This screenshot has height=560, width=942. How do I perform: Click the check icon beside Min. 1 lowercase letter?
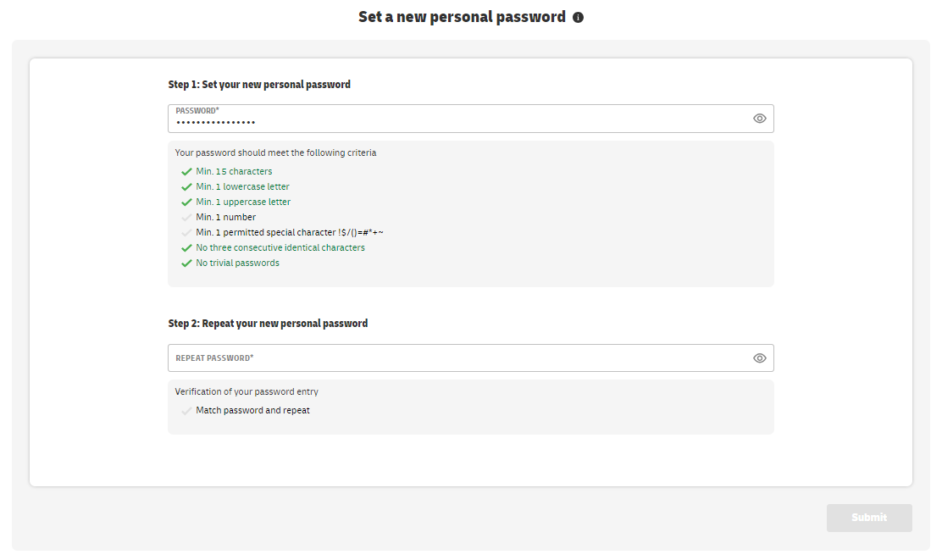pos(186,187)
